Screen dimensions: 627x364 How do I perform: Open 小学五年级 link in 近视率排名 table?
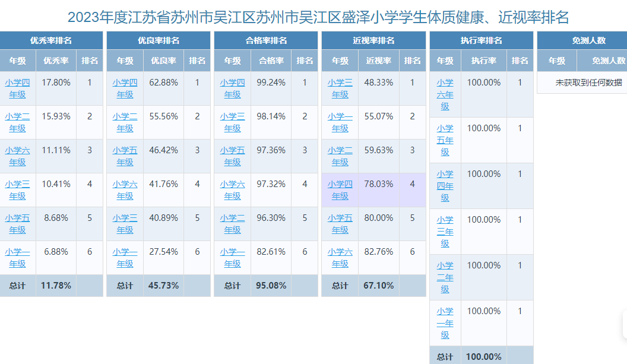(340, 224)
